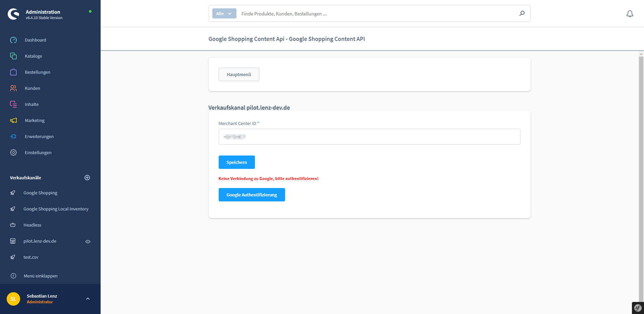Click the Google Shopping Content Api page title
The height and width of the screenshot is (314, 644).
click(x=286, y=39)
